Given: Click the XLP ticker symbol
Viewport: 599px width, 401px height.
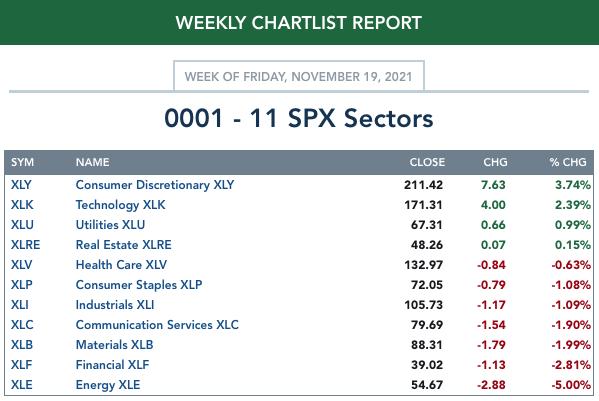Looking at the screenshot, I should [x=21, y=285].
